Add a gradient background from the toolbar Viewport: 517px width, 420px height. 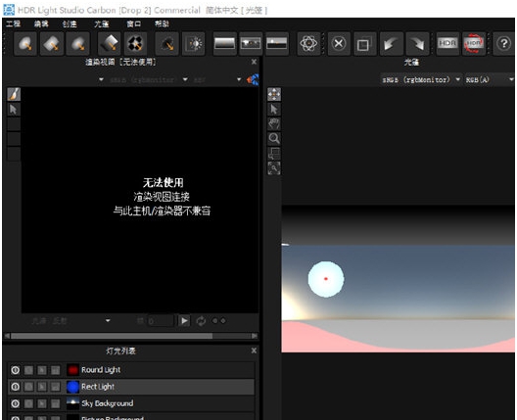coord(224,43)
